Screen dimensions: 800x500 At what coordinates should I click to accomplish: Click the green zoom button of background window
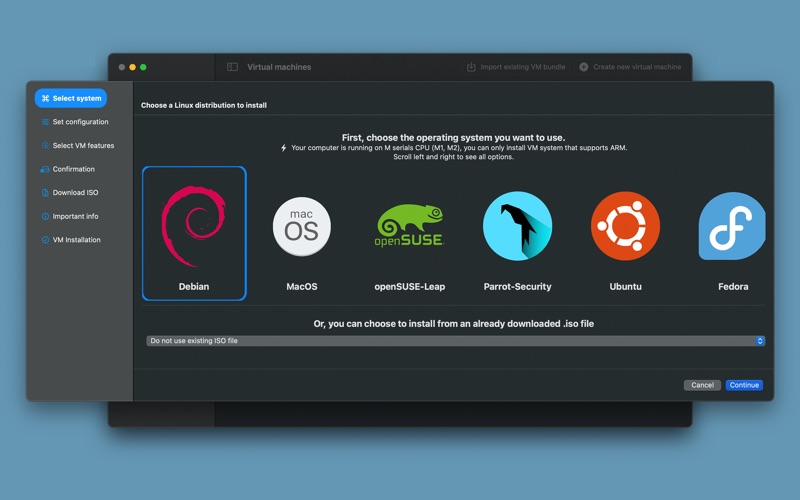coord(143,67)
